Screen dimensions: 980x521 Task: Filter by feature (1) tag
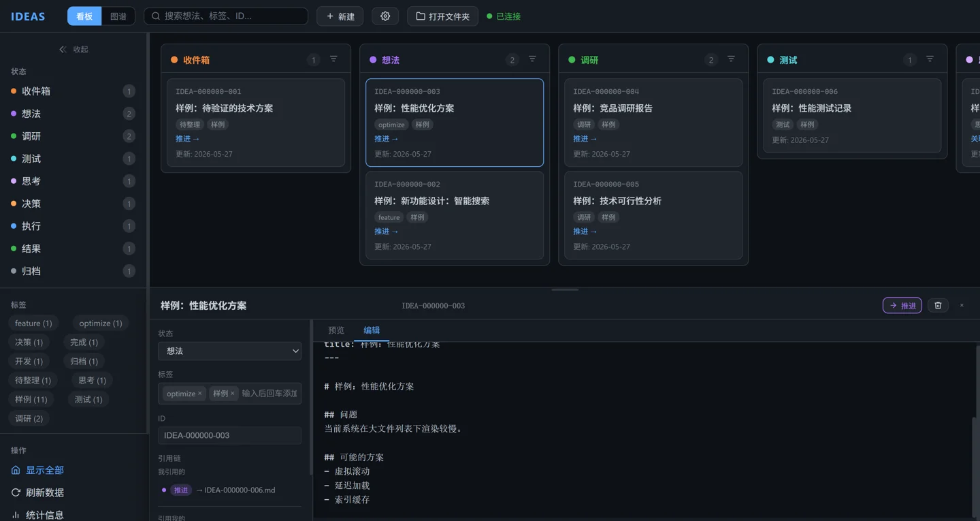pos(33,323)
